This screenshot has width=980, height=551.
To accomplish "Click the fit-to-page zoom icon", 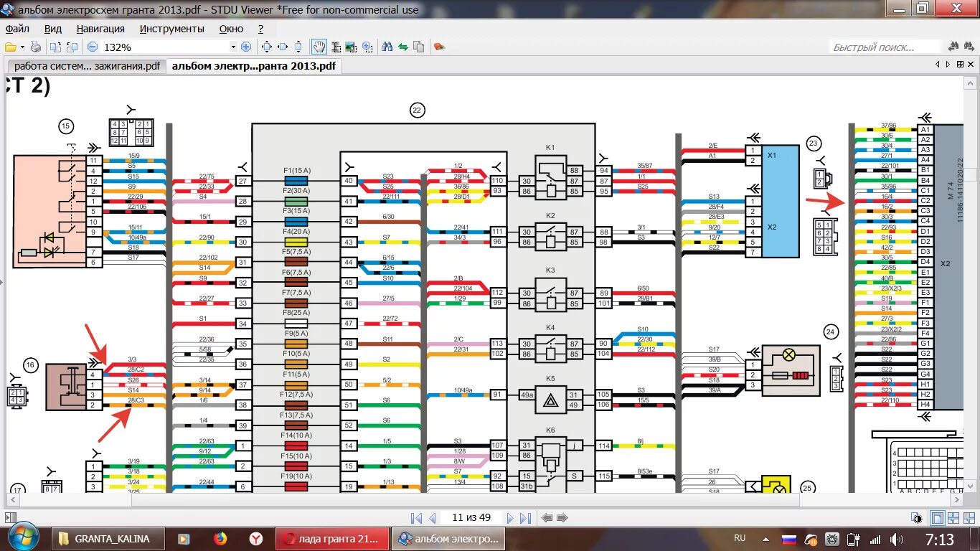I will [x=267, y=47].
